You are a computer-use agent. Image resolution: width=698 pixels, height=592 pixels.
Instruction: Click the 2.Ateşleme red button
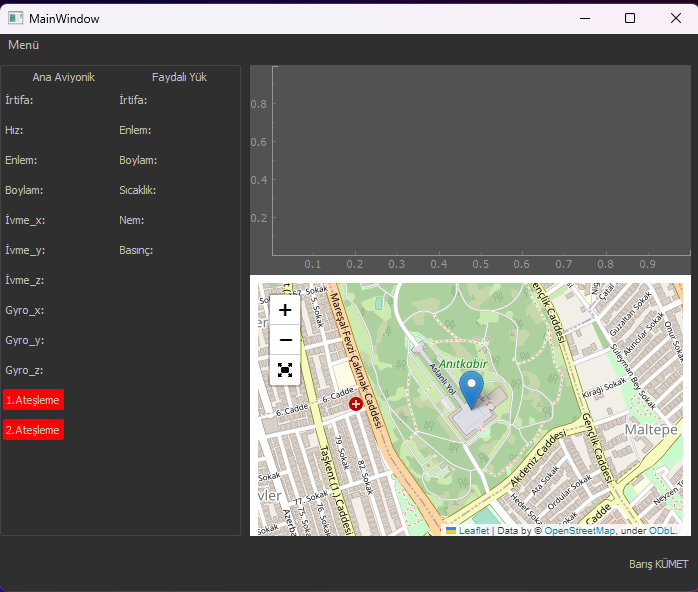[33, 430]
